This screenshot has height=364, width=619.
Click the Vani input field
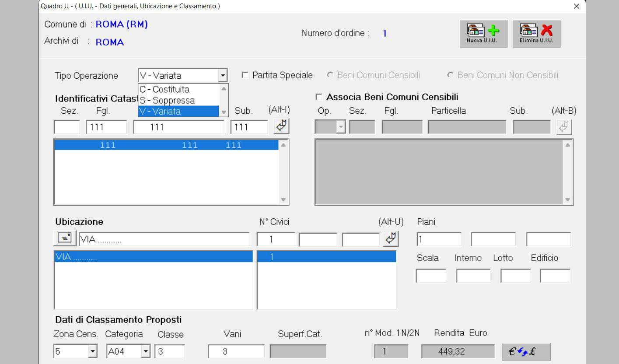pyautogui.click(x=236, y=351)
